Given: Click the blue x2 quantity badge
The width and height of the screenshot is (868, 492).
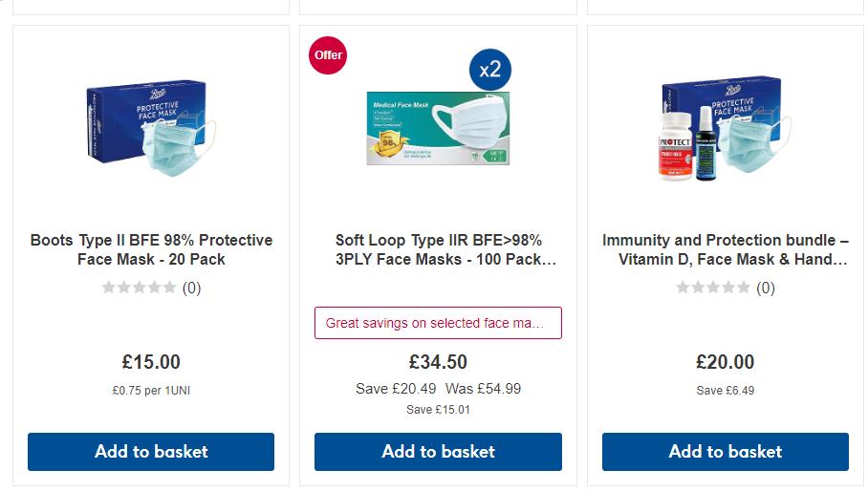Looking at the screenshot, I should click(x=489, y=70).
